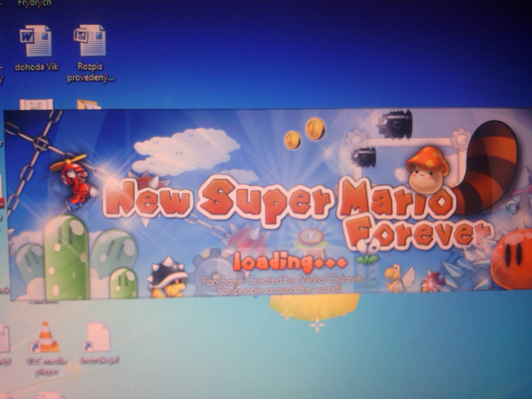Select the document icon below dohoda Vik

(x=36, y=104)
